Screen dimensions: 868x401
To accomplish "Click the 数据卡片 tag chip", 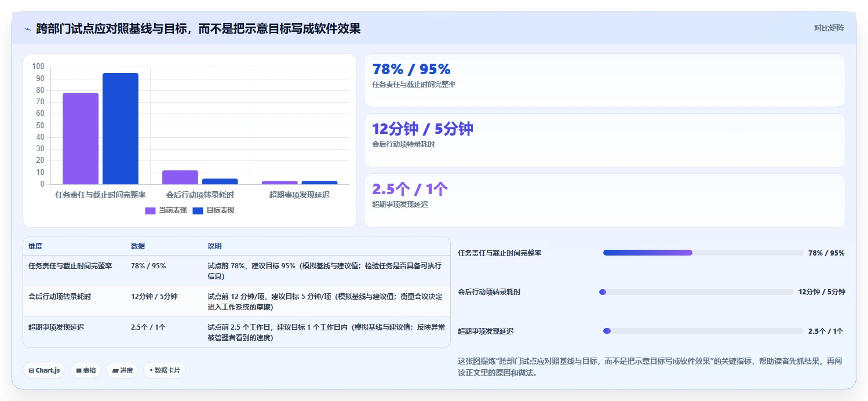I will 165,370.
